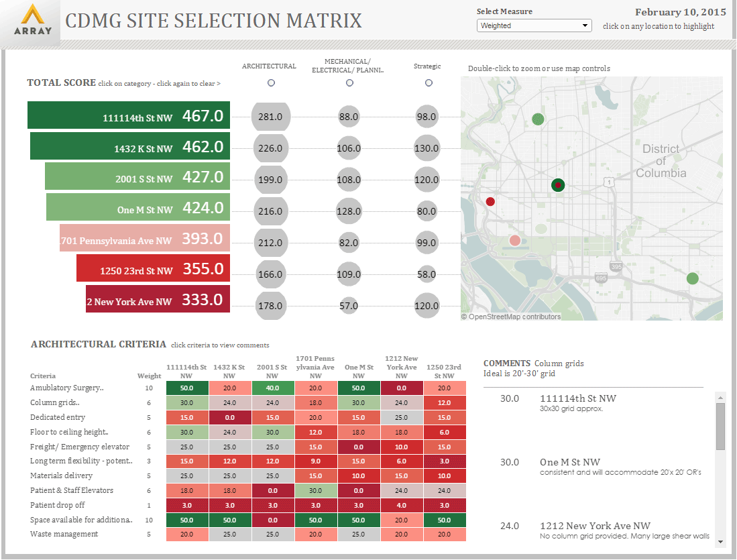Select the pink map marker below map center

tap(515, 239)
